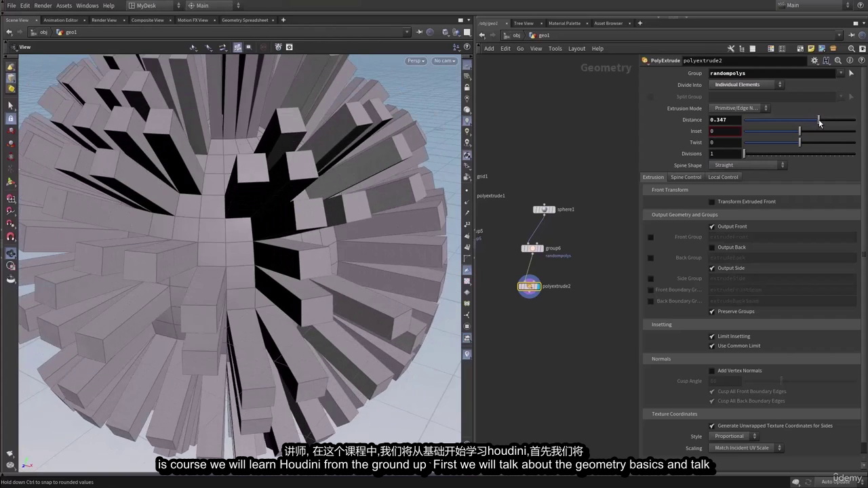Select the polyextrude2 node

529,287
